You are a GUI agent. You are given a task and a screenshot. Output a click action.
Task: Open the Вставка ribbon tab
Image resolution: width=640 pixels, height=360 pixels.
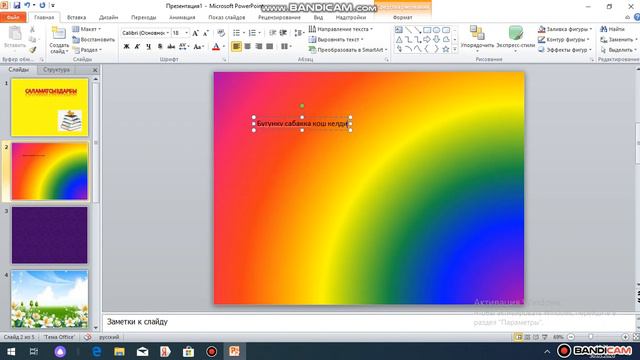tap(76, 18)
